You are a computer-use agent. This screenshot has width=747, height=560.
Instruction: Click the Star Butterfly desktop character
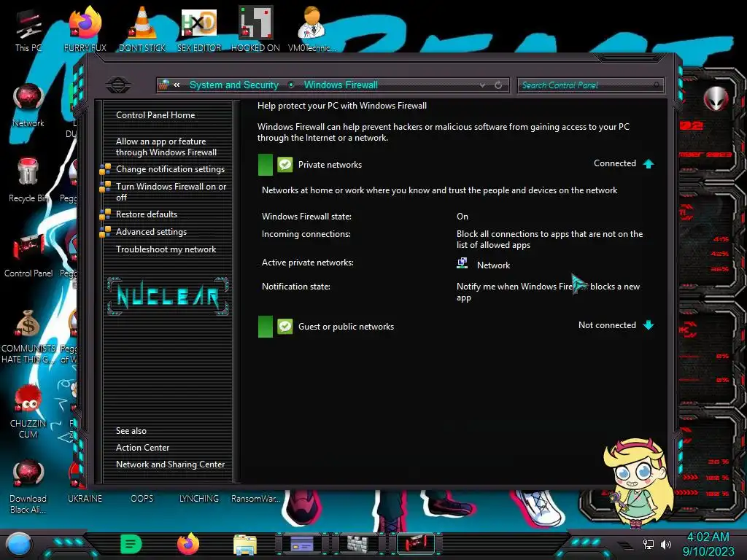[x=638, y=482]
